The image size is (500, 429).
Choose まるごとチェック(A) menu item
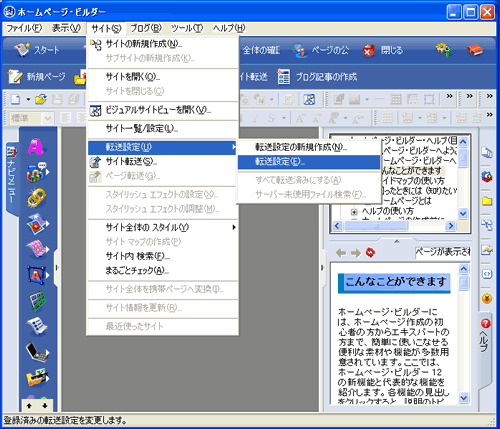pyautogui.click(x=163, y=270)
